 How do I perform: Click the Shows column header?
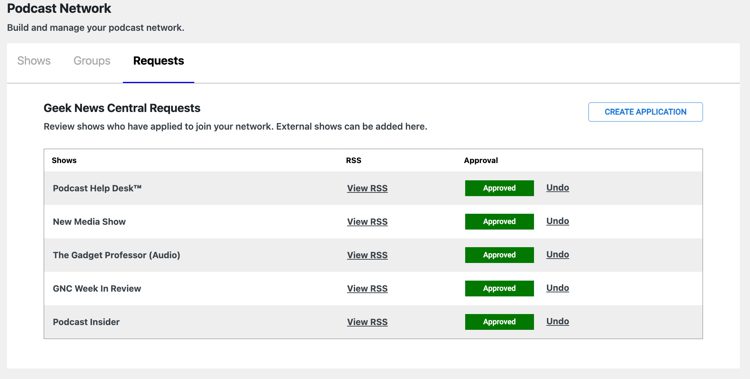(x=64, y=160)
